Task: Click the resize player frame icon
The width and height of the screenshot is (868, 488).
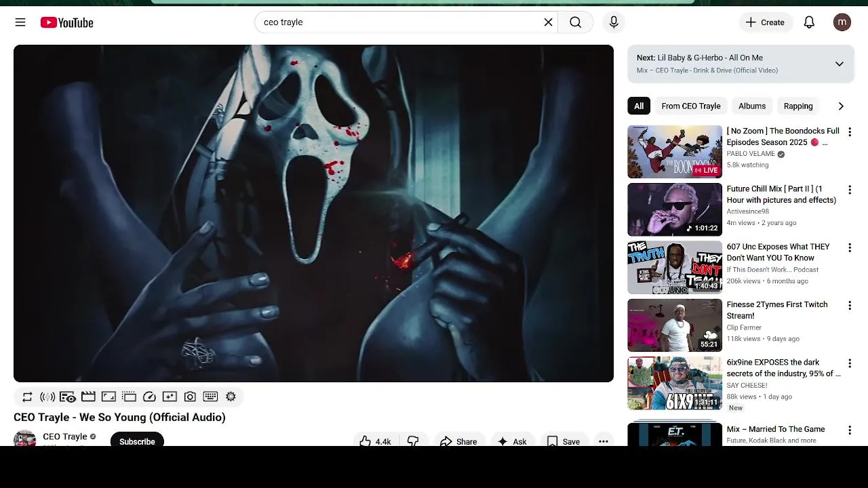Action: 108,396
